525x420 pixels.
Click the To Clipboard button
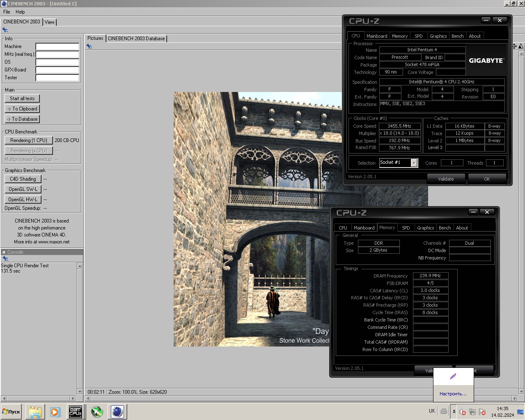pyautogui.click(x=22, y=109)
